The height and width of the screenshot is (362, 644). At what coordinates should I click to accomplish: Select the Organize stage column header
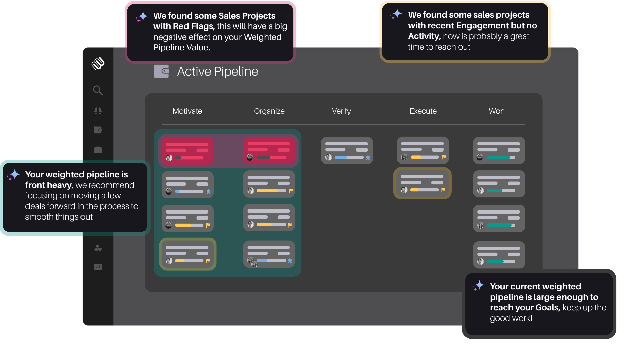coord(269,111)
